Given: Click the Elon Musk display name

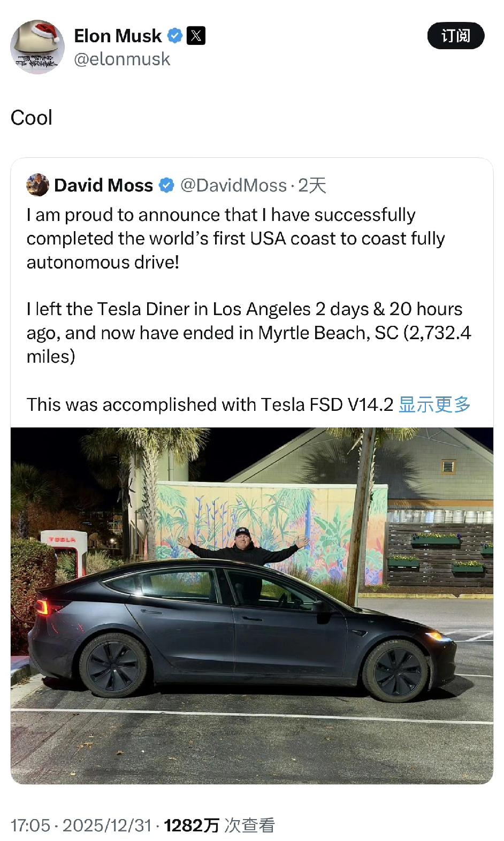Looking at the screenshot, I should tap(118, 36).
